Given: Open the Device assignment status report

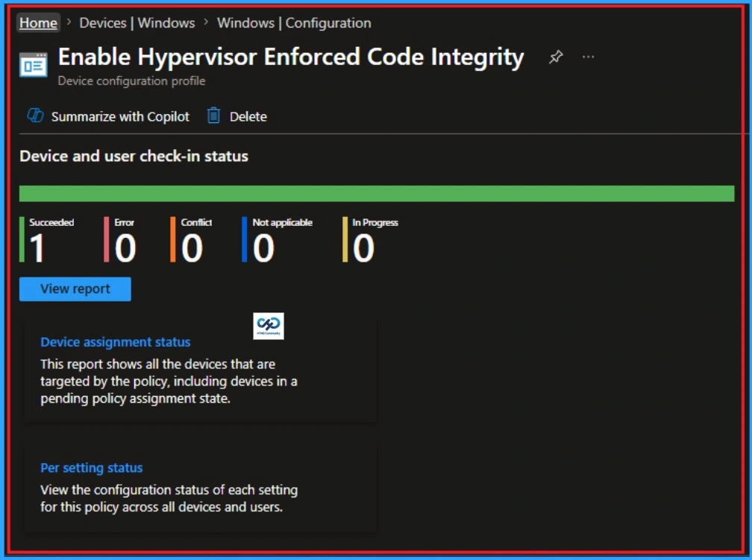Looking at the screenshot, I should 116,342.
